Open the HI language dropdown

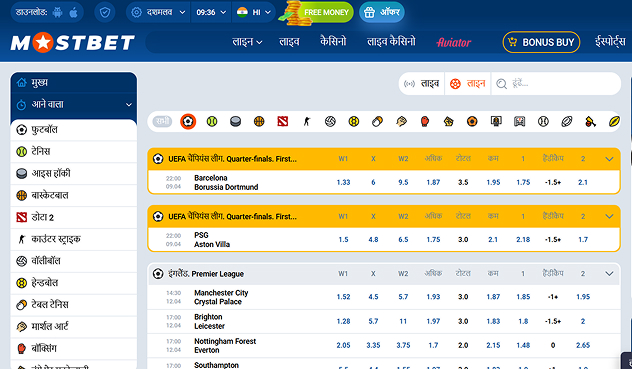(254, 13)
